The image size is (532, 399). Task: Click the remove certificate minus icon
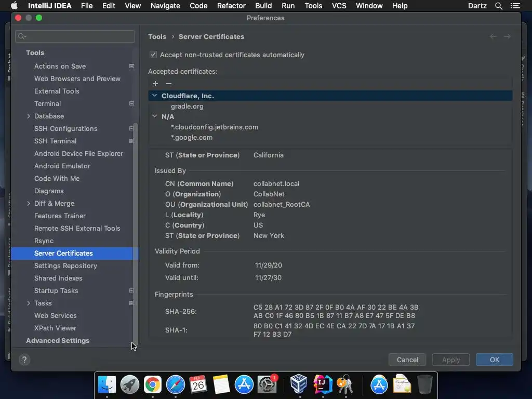(x=169, y=84)
